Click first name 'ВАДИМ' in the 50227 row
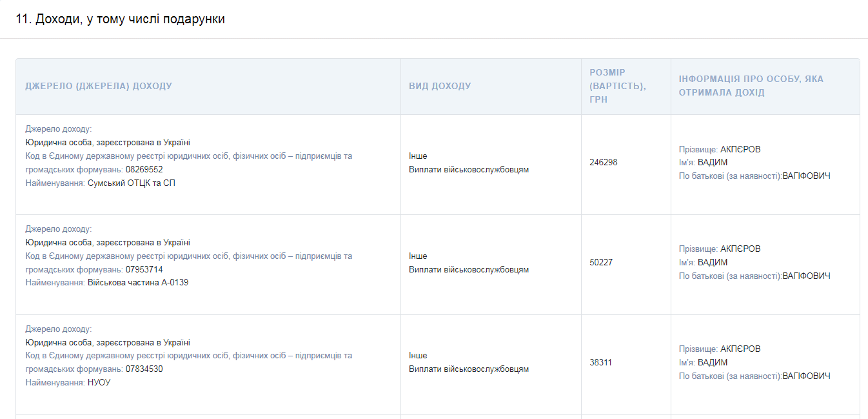The width and height of the screenshot is (868, 419). (x=713, y=263)
